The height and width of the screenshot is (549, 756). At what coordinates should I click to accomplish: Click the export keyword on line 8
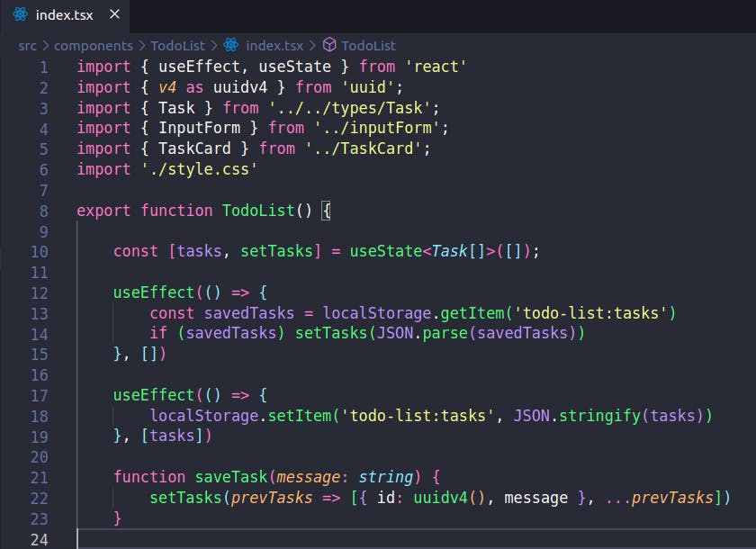coord(103,210)
